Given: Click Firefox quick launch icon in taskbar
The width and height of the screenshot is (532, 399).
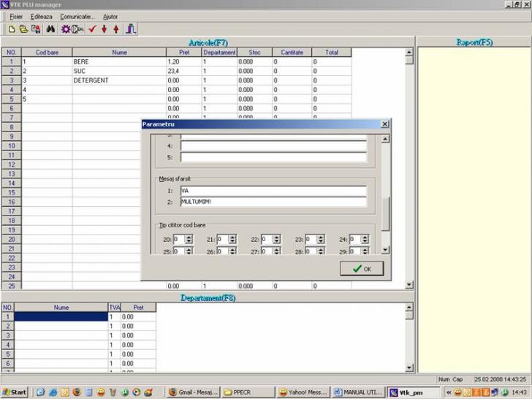Looking at the screenshot, I should (x=77, y=392).
